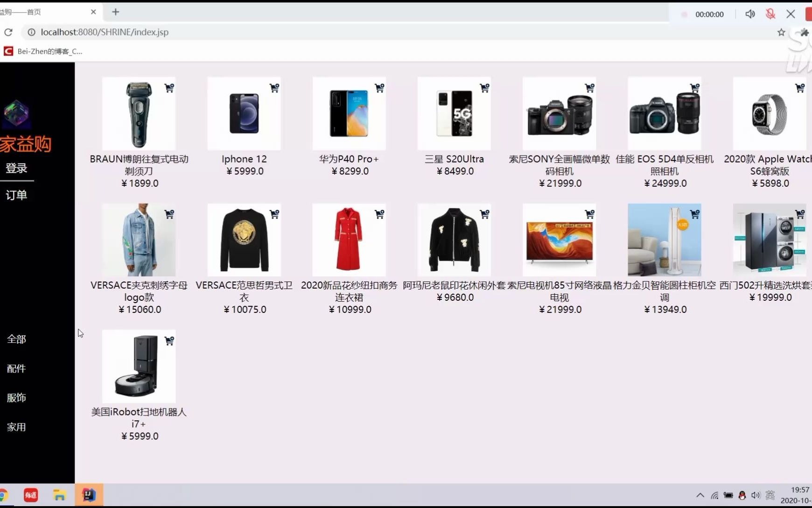Screen dimensions: 812x508
Task: Open Iphone 12 product image
Action: (x=244, y=113)
